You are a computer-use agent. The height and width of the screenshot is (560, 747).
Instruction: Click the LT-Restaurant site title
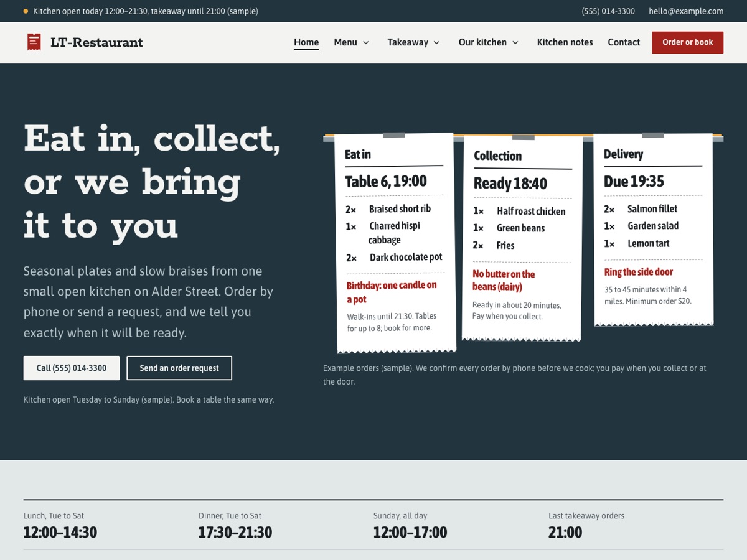(96, 42)
